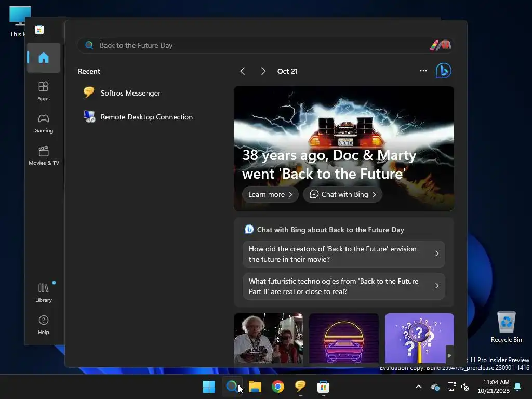Viewport: 532px width, 399px height.
Task: Click the Microsoft Store logo in title bar
Action: [x=39, y=30]
